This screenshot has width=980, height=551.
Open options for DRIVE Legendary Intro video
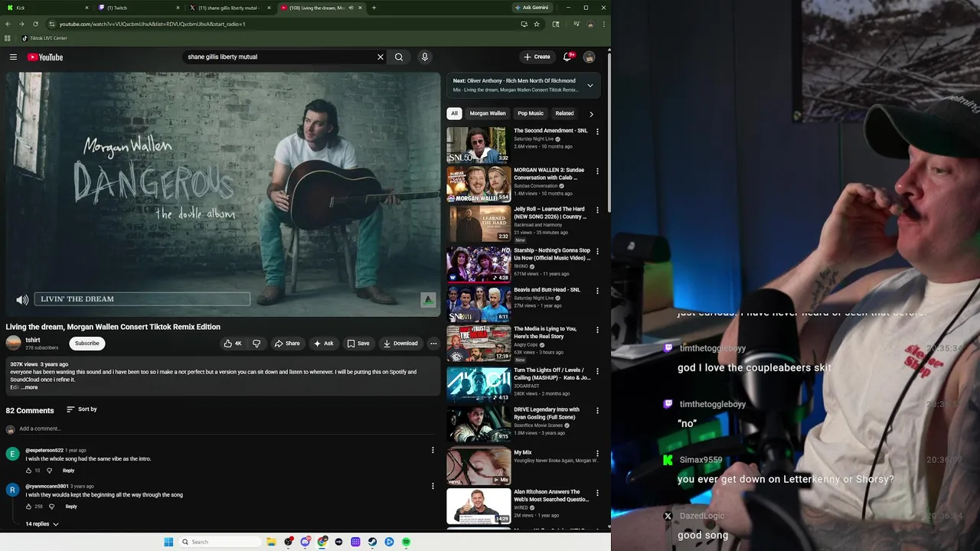click(x=597, y=410)
